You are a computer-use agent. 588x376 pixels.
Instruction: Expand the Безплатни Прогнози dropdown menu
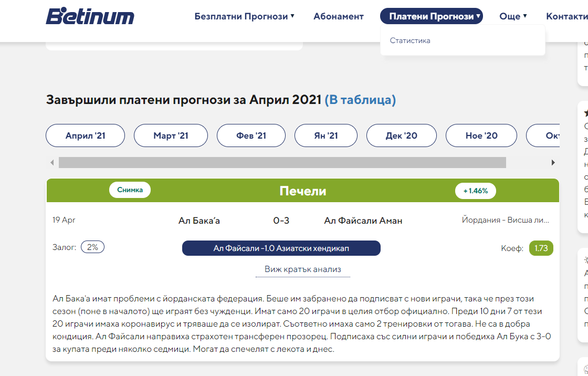[244, 16]
